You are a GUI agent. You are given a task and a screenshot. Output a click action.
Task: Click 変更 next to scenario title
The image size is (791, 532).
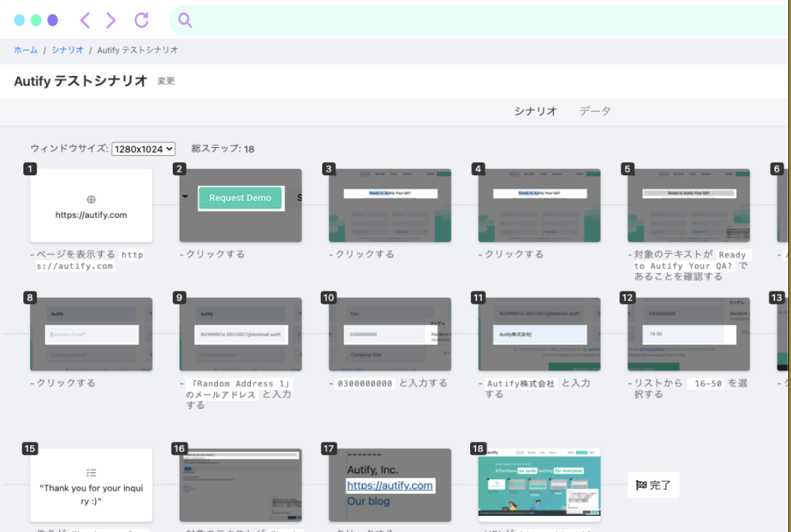[166, 81]
